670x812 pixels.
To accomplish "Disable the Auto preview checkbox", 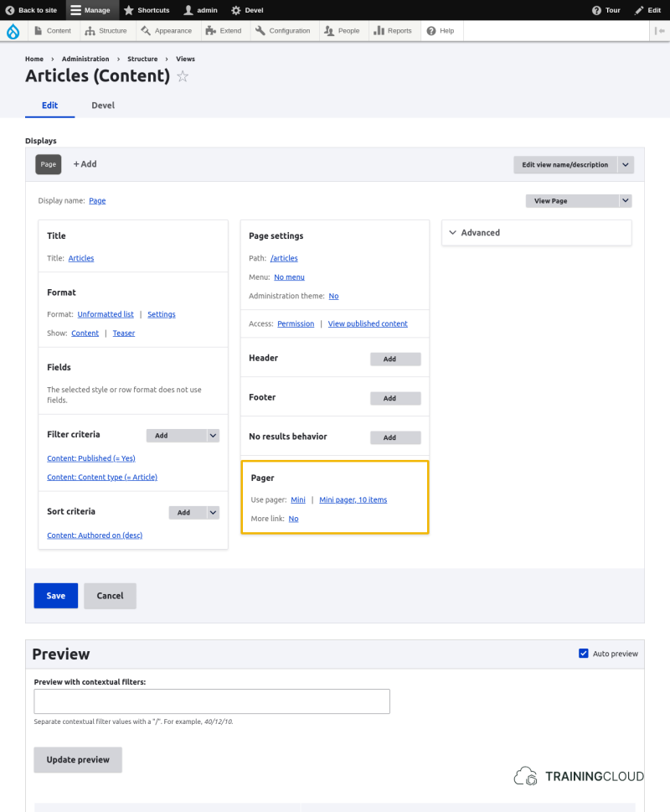I will tap(584, 654).
